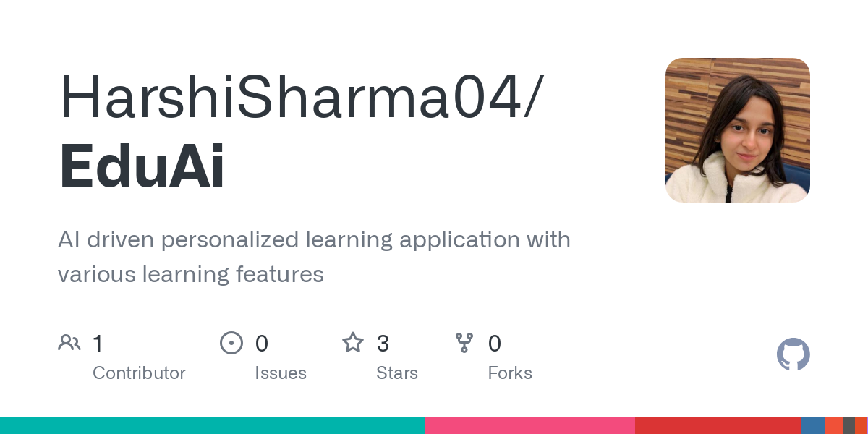
Task: Click the Forks branch icon
Action: coord(464,343)
